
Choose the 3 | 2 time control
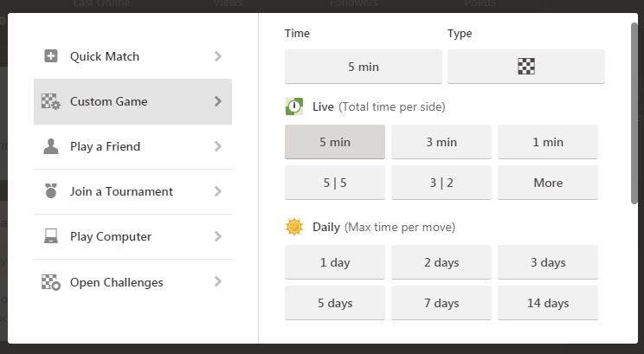(x=441, y=183)
